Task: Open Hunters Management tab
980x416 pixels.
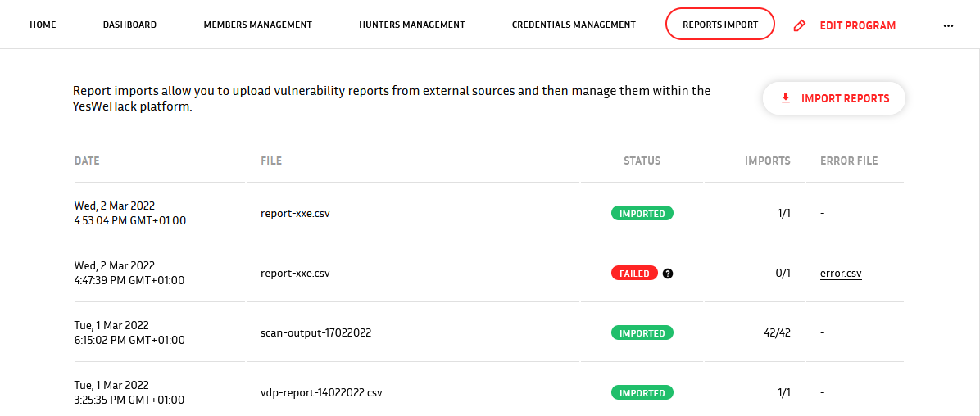Action: [412, 25]
